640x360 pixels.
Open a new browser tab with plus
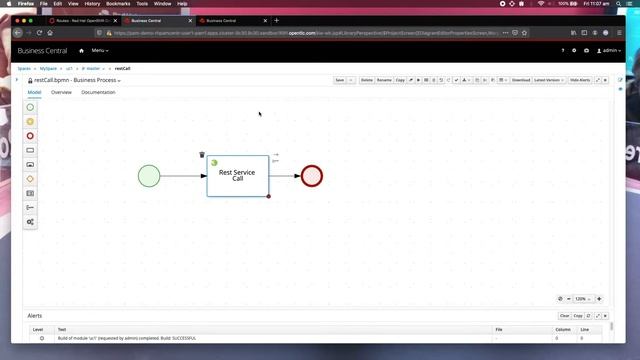(x=277, y=20)
